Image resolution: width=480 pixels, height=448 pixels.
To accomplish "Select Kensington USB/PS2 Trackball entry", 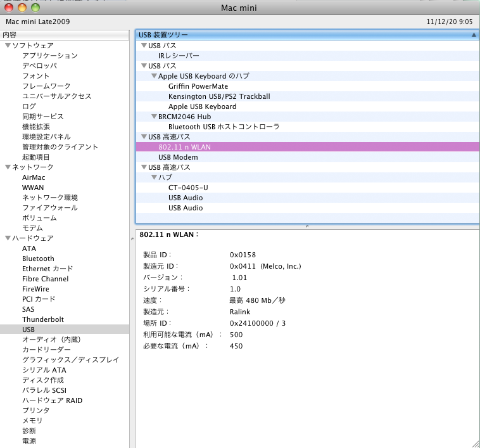I will click(x=218, y=96).
